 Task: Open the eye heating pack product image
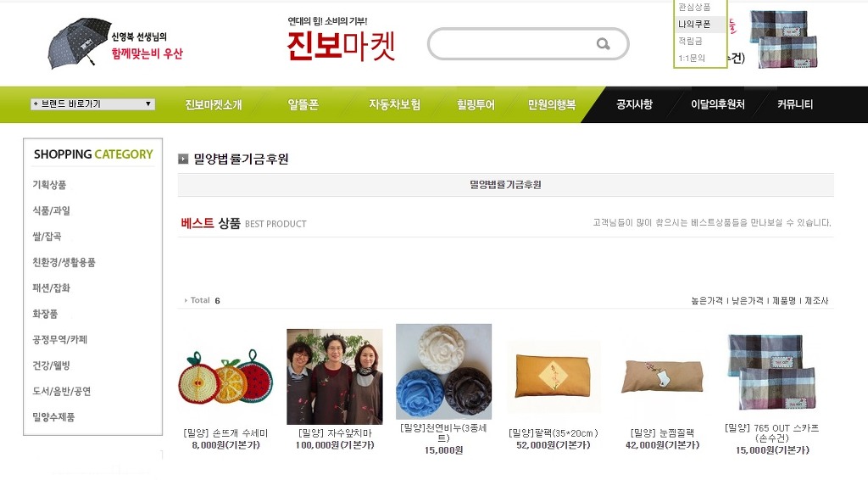point(663,377)
